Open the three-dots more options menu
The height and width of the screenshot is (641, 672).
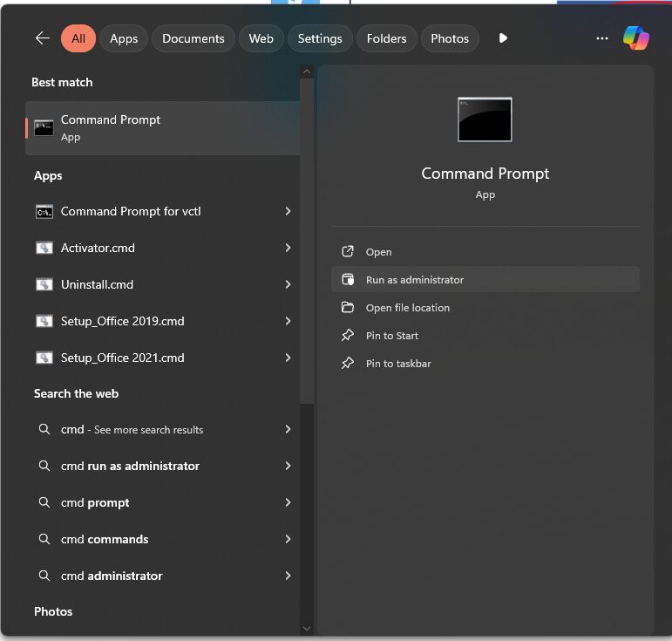601,38
